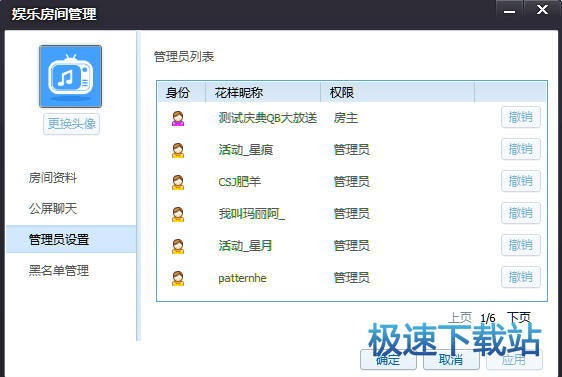This screenshot has width=562, height=377.
Task: Select nickname 活动_星月
Action: click(x=245, y=245)
